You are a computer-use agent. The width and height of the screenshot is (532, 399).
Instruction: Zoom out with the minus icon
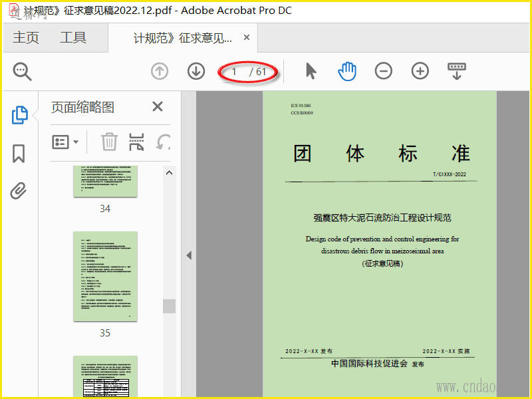pyautogui.click(x=384, y=71)
